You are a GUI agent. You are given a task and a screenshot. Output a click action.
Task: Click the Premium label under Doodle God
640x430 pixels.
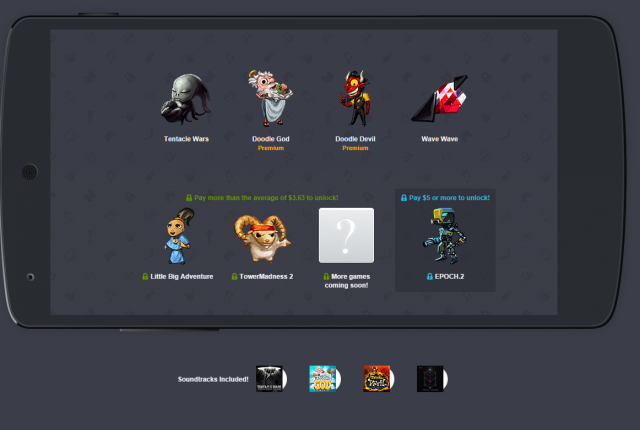tap(271, 148)
